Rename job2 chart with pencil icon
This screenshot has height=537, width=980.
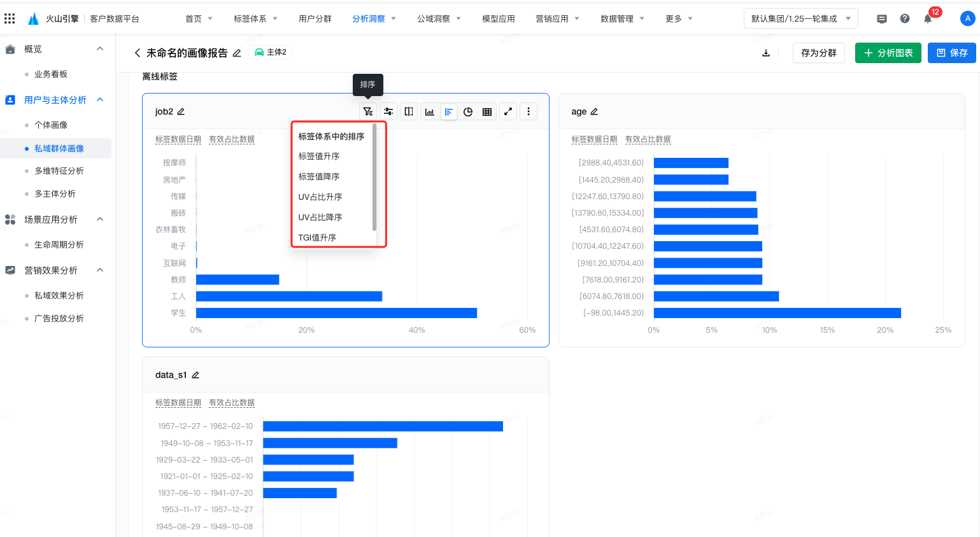181,111
